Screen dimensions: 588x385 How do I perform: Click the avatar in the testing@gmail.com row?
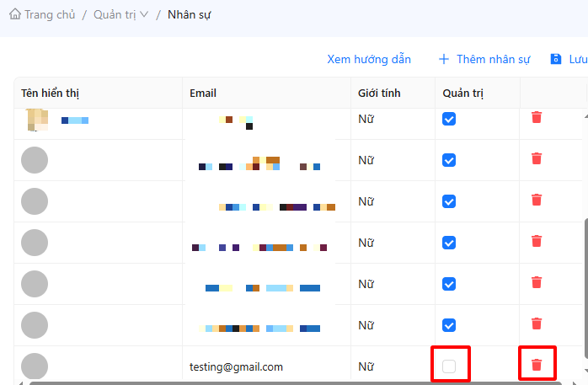(x=34, y=366)
